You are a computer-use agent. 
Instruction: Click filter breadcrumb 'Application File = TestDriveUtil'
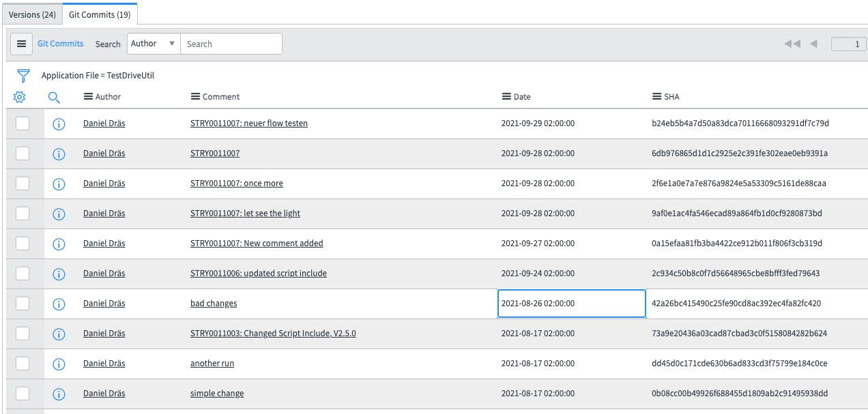(98, 76)
